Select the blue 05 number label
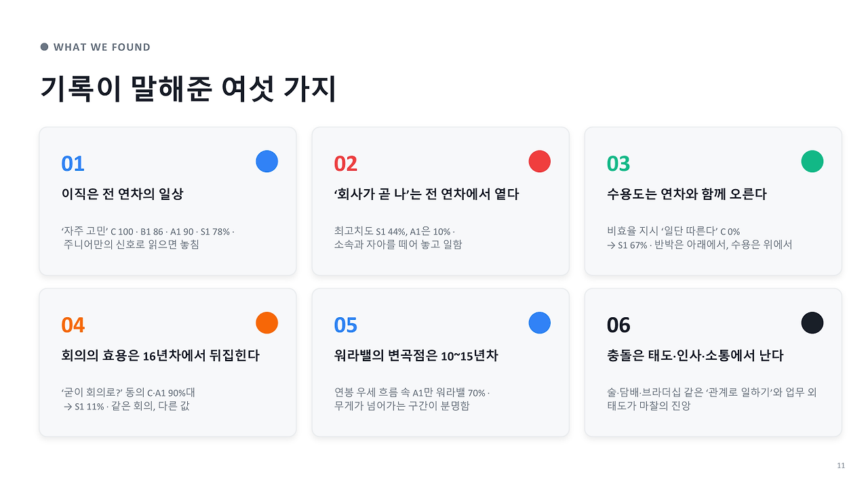The height and width of the screenshot is (488, 868). click(x=346, y=325)
